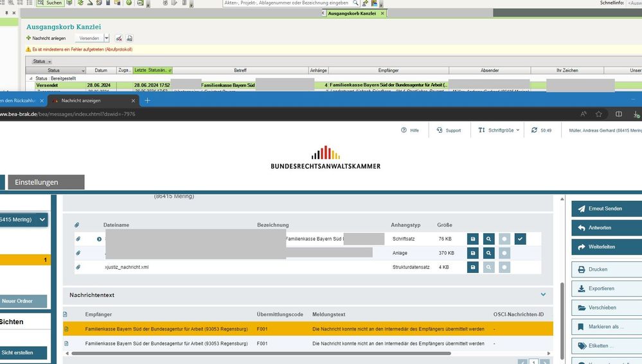Click the horizontal scrollbar under the recipient table
The width and height of the screenshot is (642, 364).
tap(261, 353)
